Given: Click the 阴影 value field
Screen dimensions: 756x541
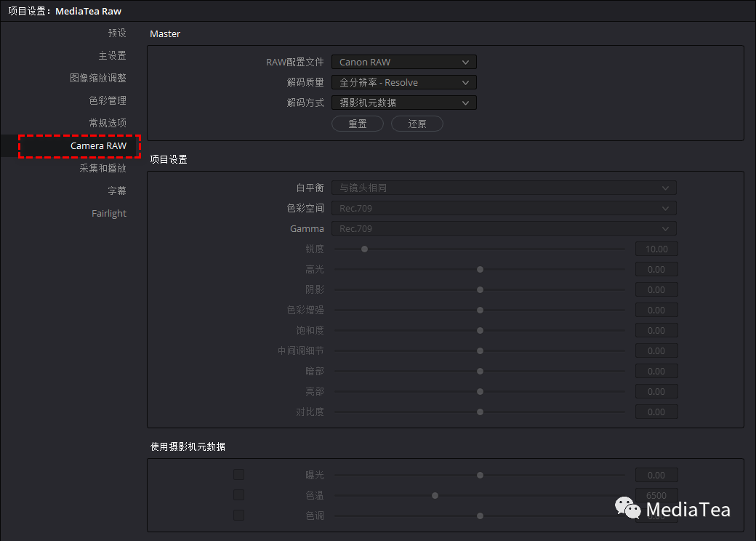Looking at the screenshot, I should coord(656,290).
